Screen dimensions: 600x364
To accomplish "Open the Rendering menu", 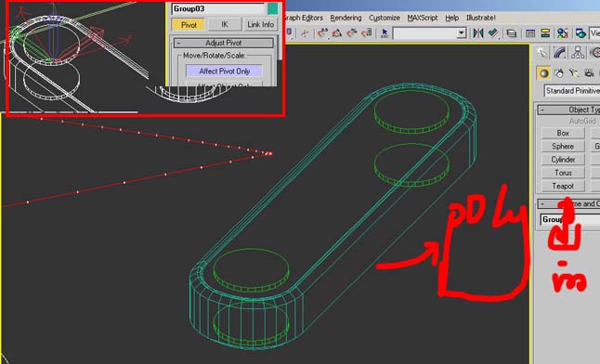I will [346, 18].
